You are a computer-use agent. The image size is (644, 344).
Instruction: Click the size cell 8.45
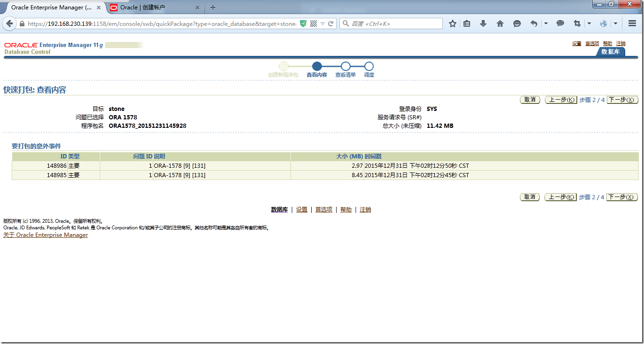pyautogui.click(x=357, y=175)
